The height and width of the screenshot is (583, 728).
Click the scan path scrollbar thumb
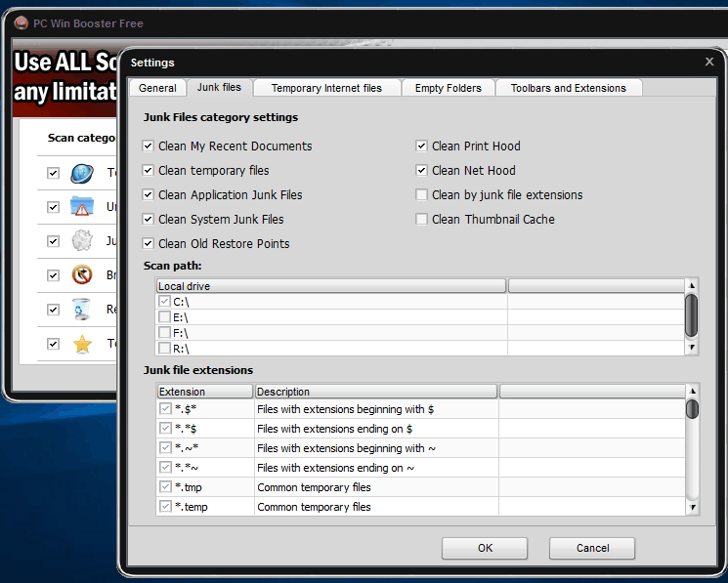pos(692,315)
